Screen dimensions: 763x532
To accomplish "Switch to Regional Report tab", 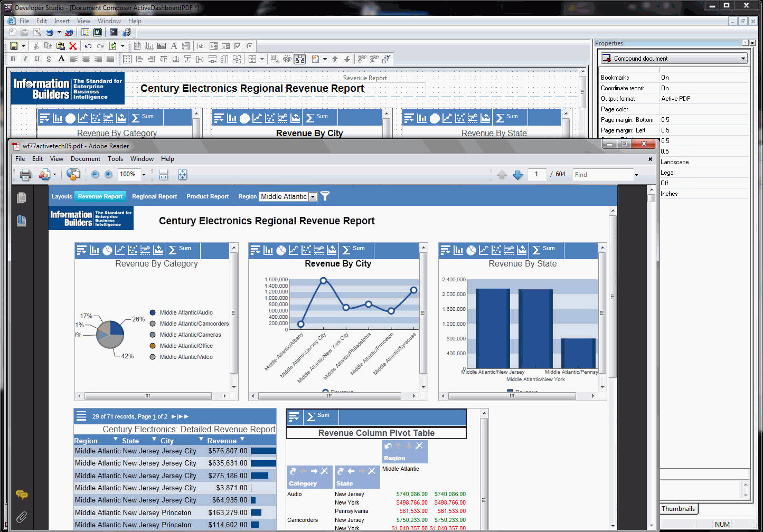I will (155, 196).
